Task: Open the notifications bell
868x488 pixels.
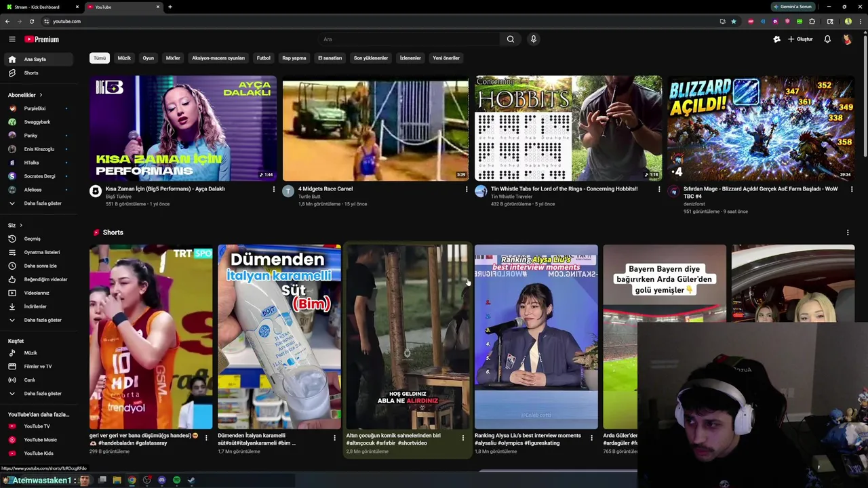Action: 827,39
